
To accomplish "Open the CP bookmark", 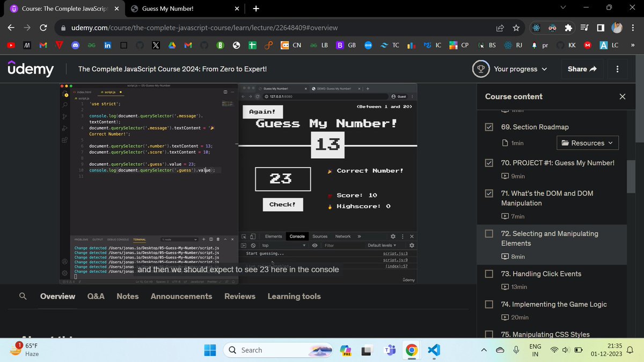I will [x=459, y=46].
